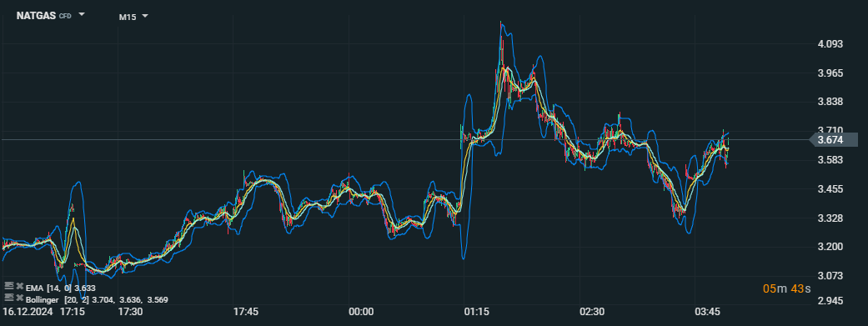Click the 4.093 price axis label
The height and width of the screenshot is (326, 868).
[830, 44]
